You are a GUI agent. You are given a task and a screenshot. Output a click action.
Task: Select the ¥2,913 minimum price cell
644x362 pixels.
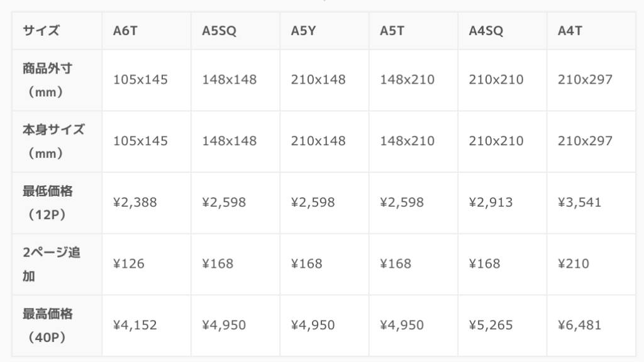coord(502,203)
